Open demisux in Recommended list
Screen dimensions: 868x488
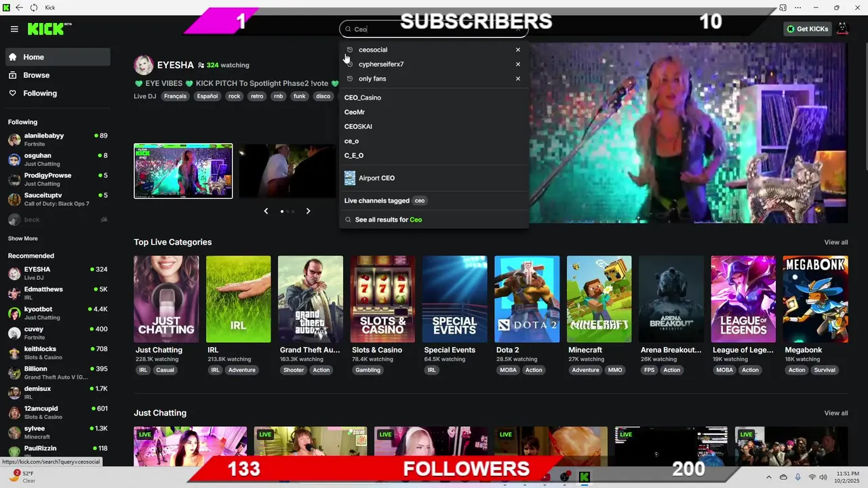(x=58, y=392)
